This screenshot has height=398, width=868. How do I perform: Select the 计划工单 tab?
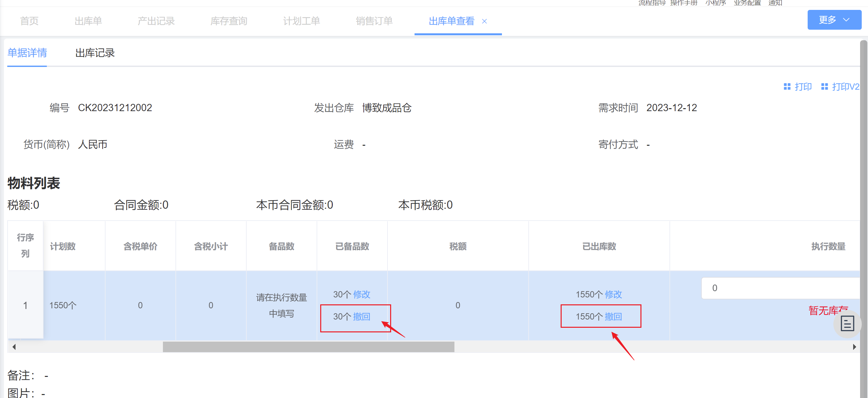click(x=301, y=21)
